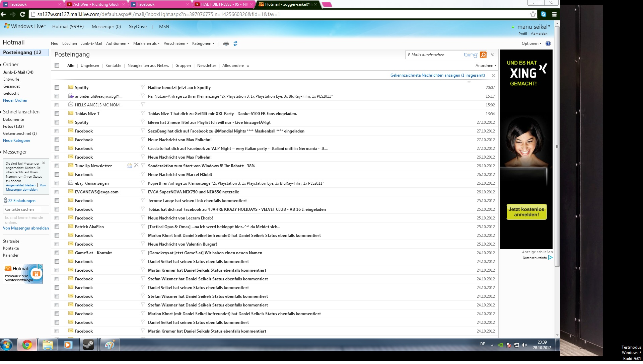Reload the page in Chrome
The image size is (643, 364).
click(x=23, y=14)
